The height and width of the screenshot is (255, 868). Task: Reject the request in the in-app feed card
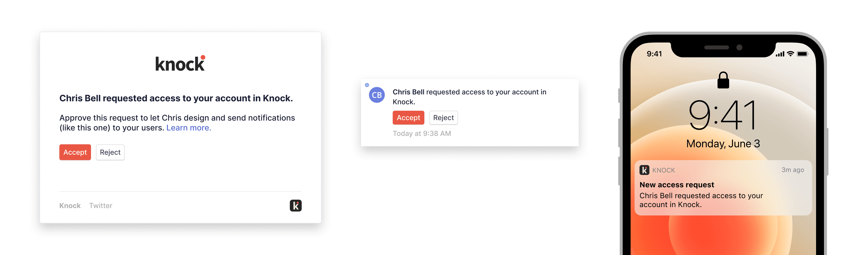(x=443, y=118)
